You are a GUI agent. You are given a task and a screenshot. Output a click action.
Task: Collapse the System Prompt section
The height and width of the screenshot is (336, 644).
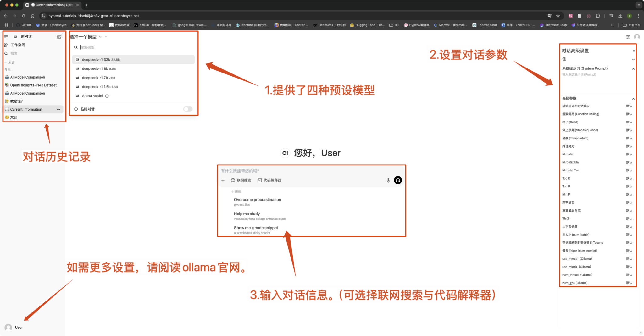(x=633, y=69)
